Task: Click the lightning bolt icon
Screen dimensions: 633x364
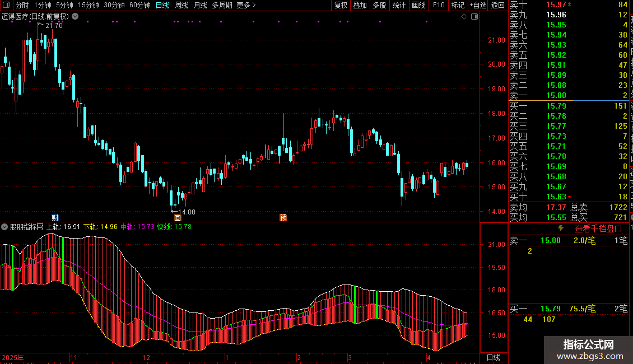Action: pos(561,228)
